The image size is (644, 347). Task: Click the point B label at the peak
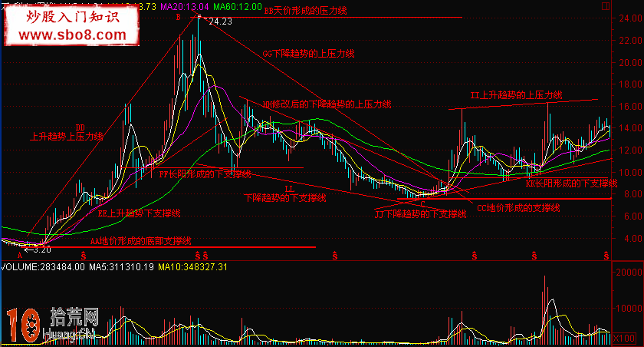point(178,17)
